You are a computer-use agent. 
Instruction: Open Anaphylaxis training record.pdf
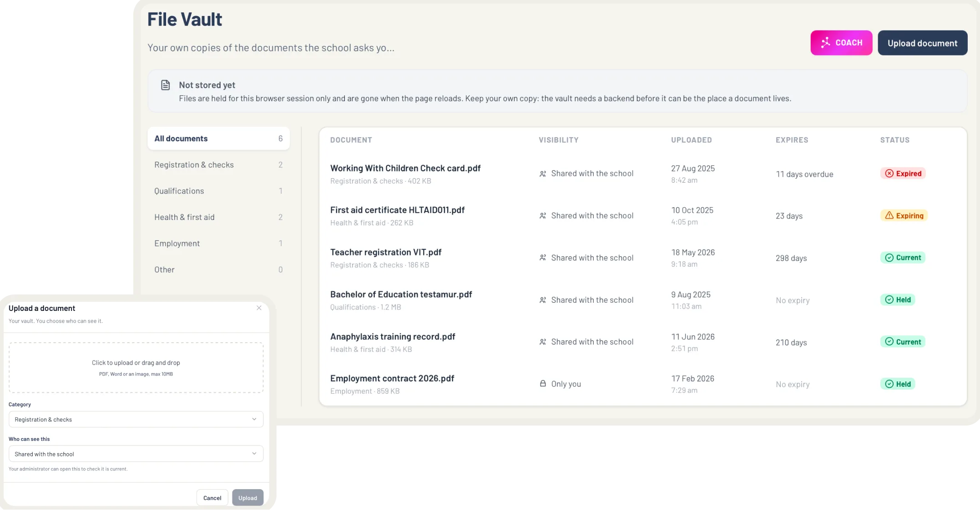(x=393, y=337)
